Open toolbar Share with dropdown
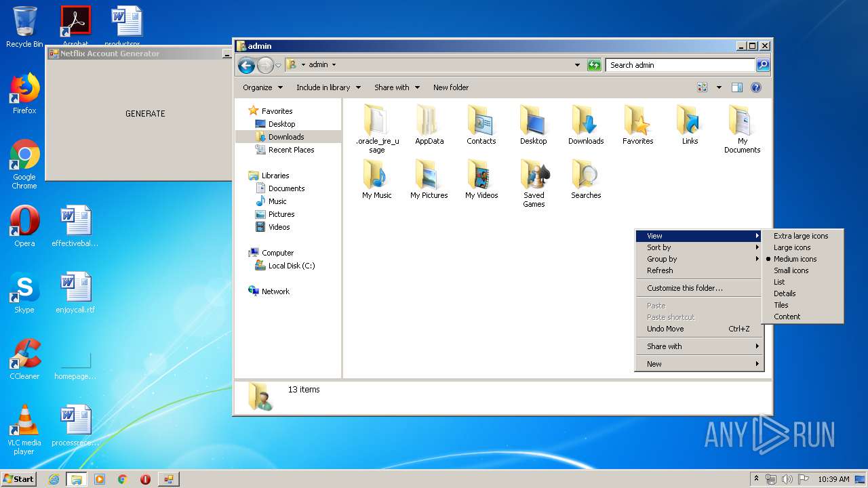Screen dimensions: 868x488 (397, 87)
